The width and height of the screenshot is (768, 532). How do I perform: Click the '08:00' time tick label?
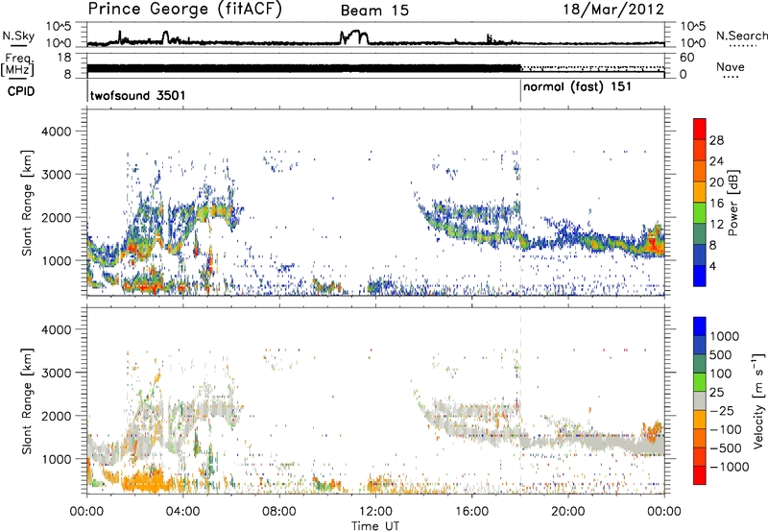click(x=279, y=512)
